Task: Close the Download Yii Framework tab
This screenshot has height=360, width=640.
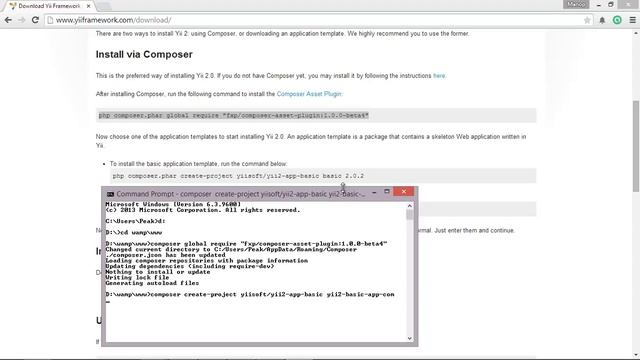Action: tap(89, 6)
